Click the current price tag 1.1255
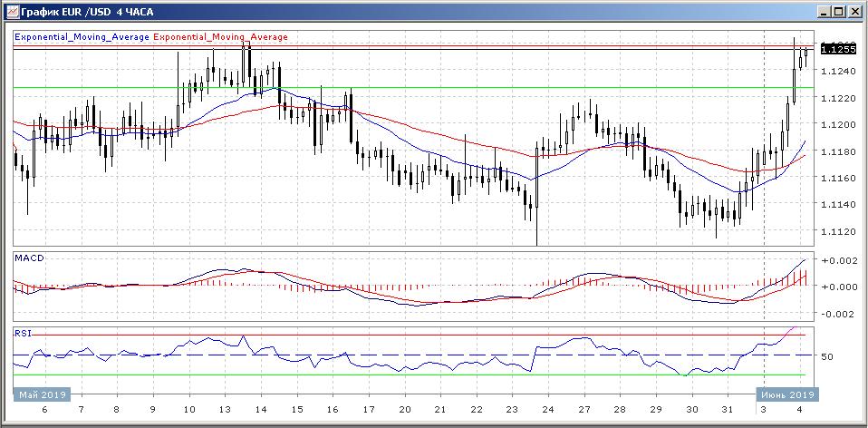The height and width of the screenshot is (428, 868). pyautogui.click(x=839, y=49)
